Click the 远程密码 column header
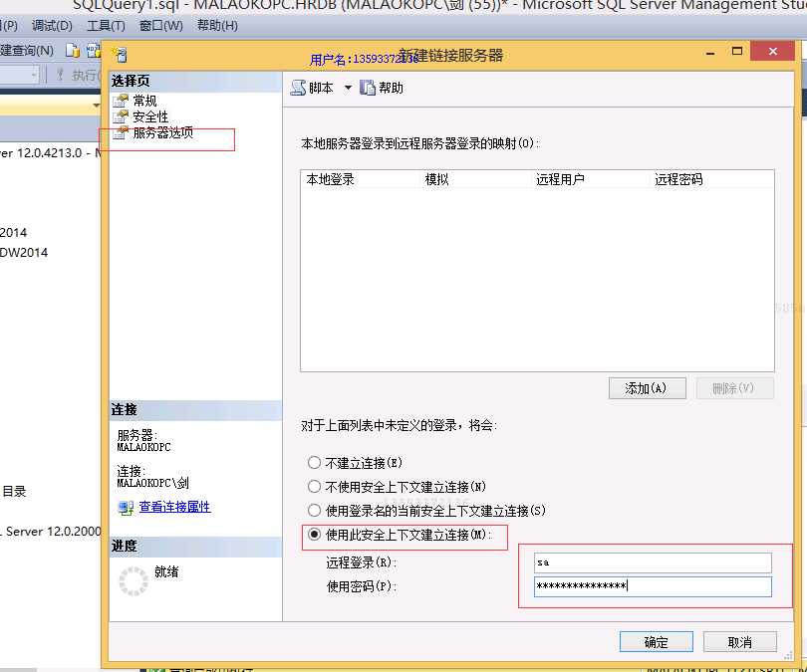This screenshot has width=807, height=672. [678, 179]
